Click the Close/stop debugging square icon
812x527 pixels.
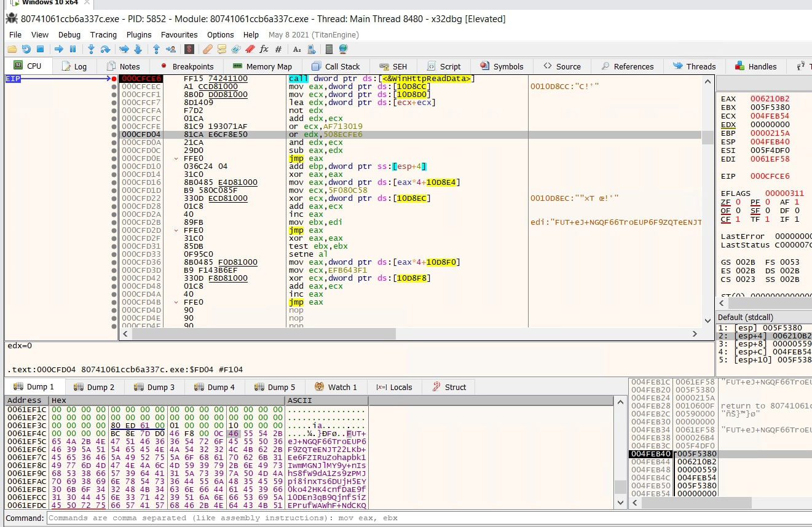40,49
